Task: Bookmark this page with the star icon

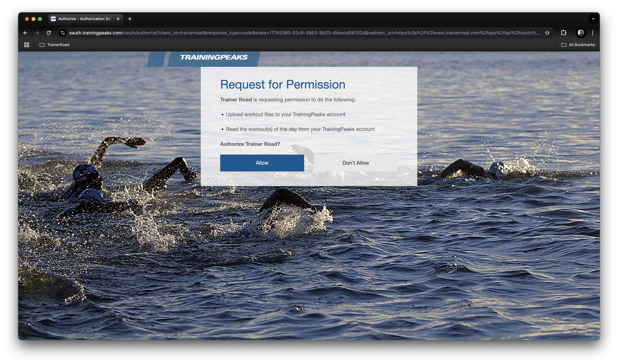Action: (547, 33)
